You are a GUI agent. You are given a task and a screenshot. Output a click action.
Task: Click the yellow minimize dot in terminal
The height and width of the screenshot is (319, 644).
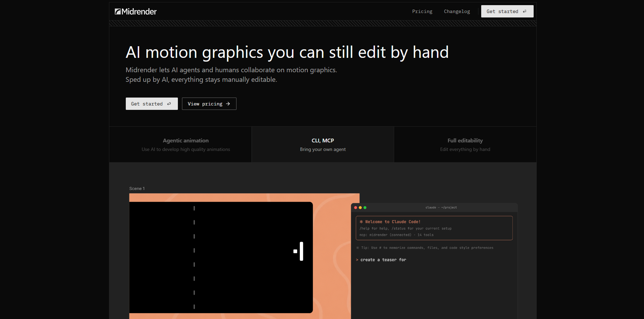tap(360, 207)
